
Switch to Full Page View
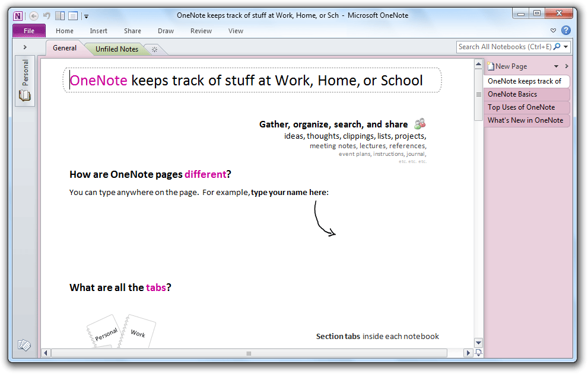coord(73,16)
